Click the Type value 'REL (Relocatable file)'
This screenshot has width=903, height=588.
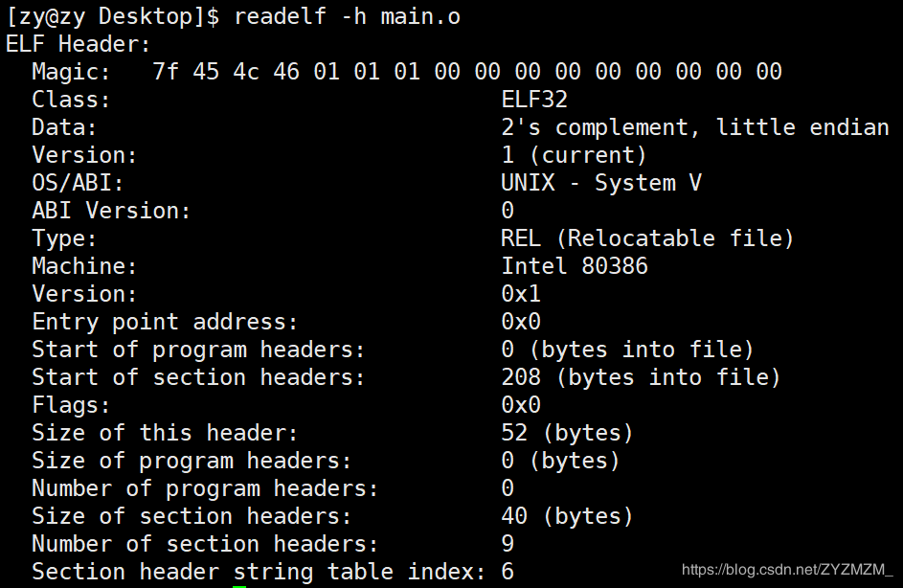pyautogui.click(x=647, y=238)
